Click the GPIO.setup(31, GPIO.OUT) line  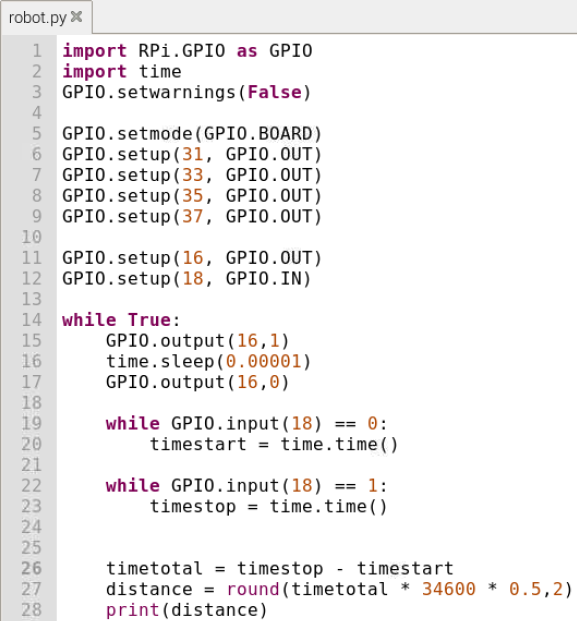click(192, 154)
